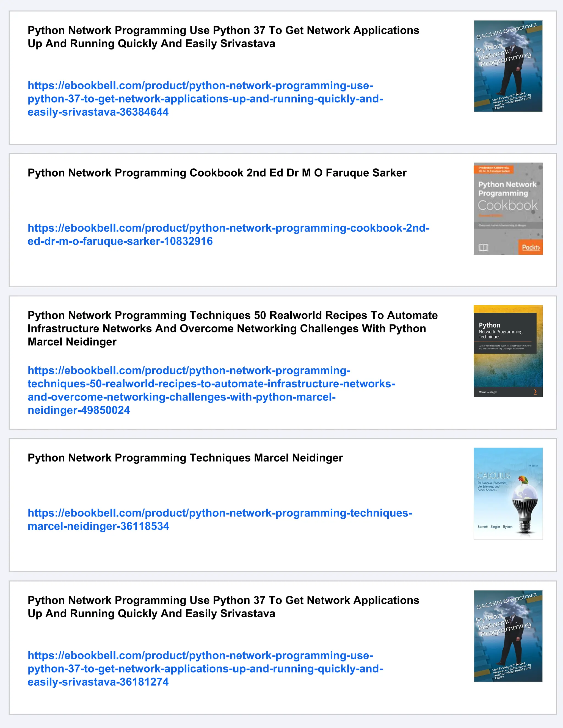Open the ebookbell link ending in srivastava-36384644
Image resolution: width=563 pixels, height=728 pixels.
(205, 99)
